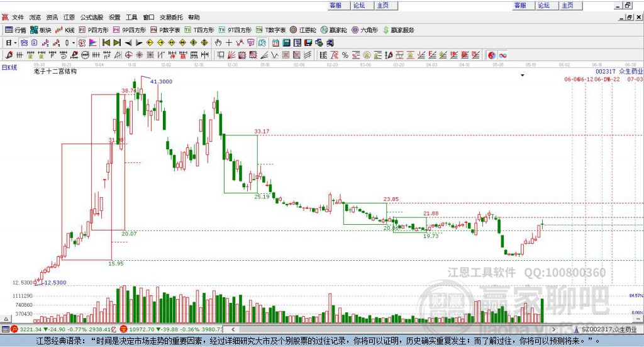Click the 33.17 resistance level label

262,132
